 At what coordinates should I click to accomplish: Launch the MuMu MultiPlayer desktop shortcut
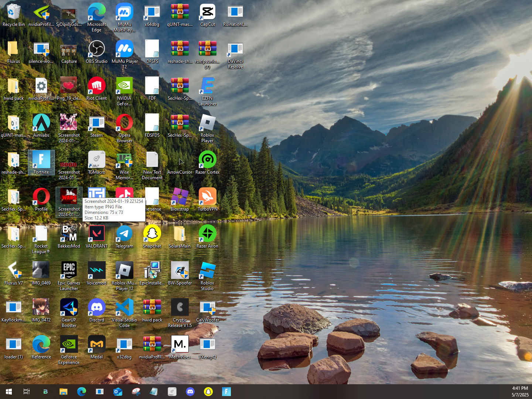coord(125,17)
